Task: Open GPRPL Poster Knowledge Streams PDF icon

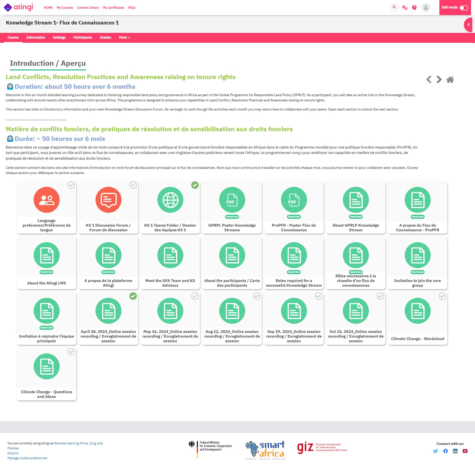Action: 232,200
